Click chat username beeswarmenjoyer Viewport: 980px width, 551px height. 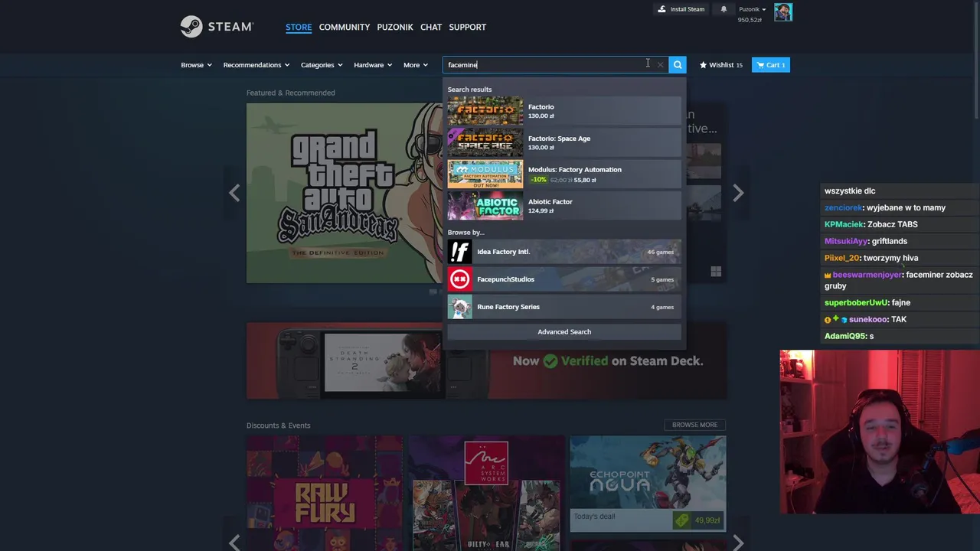click(x=867, y=275)
